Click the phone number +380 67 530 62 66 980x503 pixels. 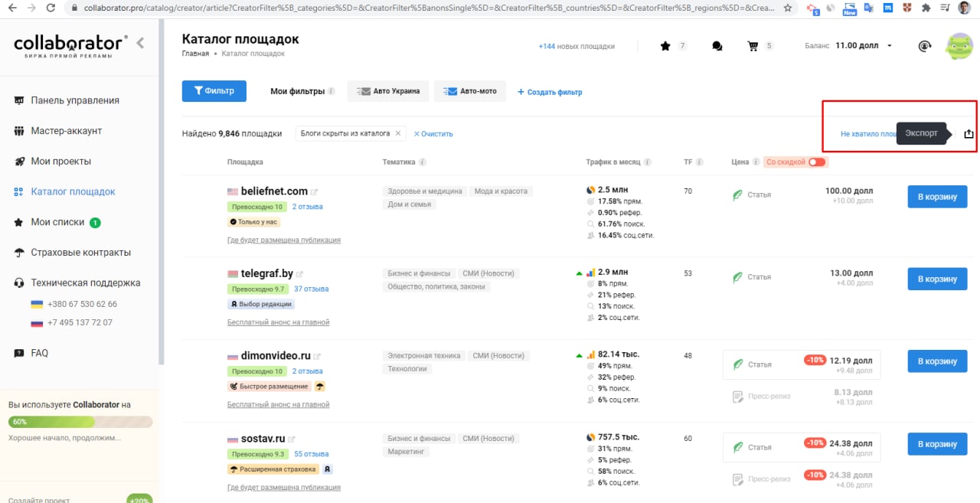[x=82, y=304]
